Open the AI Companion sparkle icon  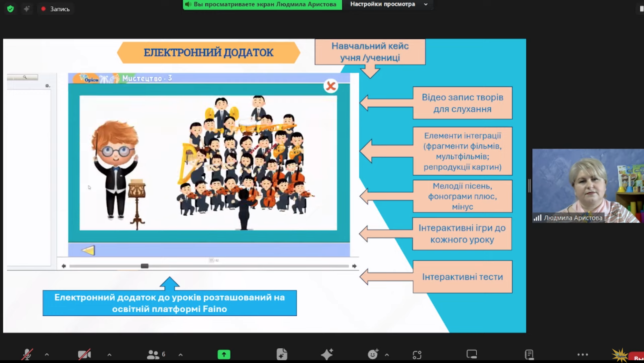point(327,354)
